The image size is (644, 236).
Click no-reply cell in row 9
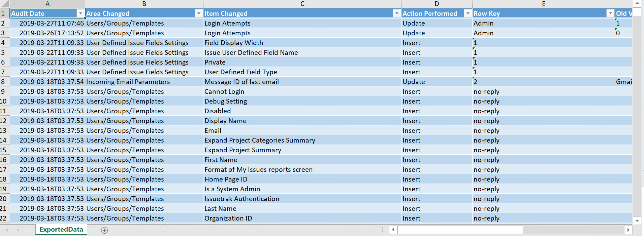click(x=544, y=91)
